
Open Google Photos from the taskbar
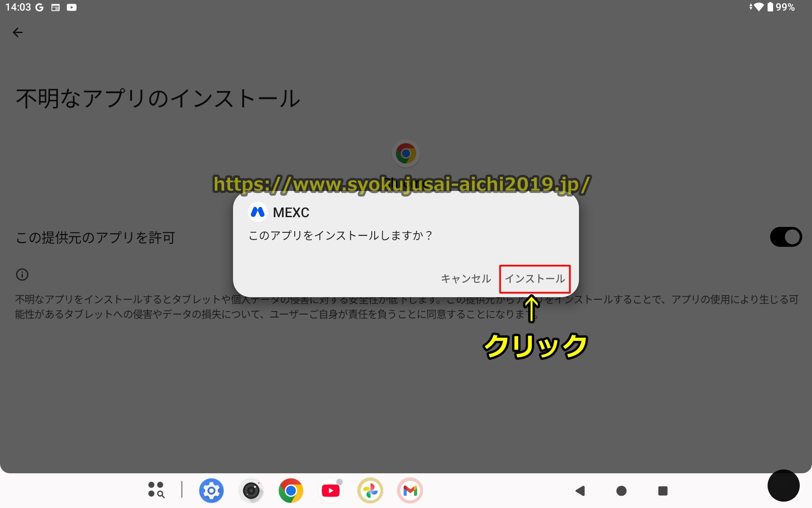[x=370, y=491]
